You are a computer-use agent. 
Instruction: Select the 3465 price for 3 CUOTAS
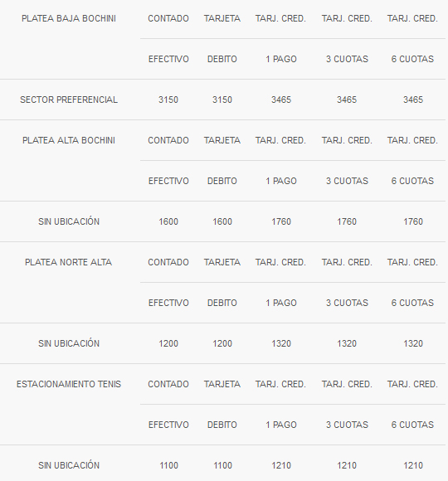tap(347, 100)
